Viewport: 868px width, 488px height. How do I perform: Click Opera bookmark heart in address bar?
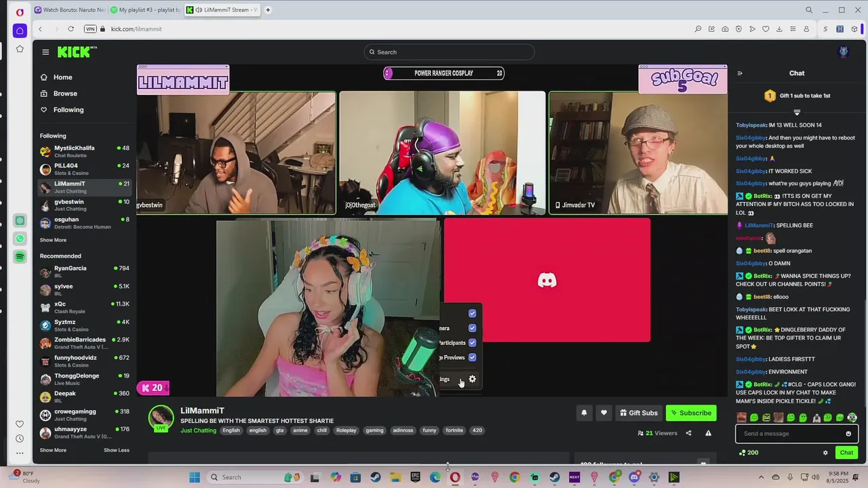[x=766, y=29]
